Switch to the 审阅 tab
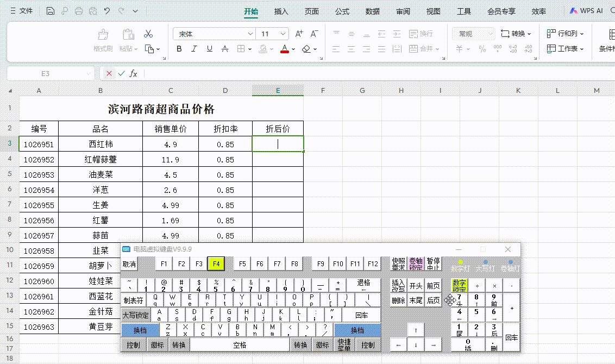The height and width of the screenshot is (364, 615). pos(403,11)
